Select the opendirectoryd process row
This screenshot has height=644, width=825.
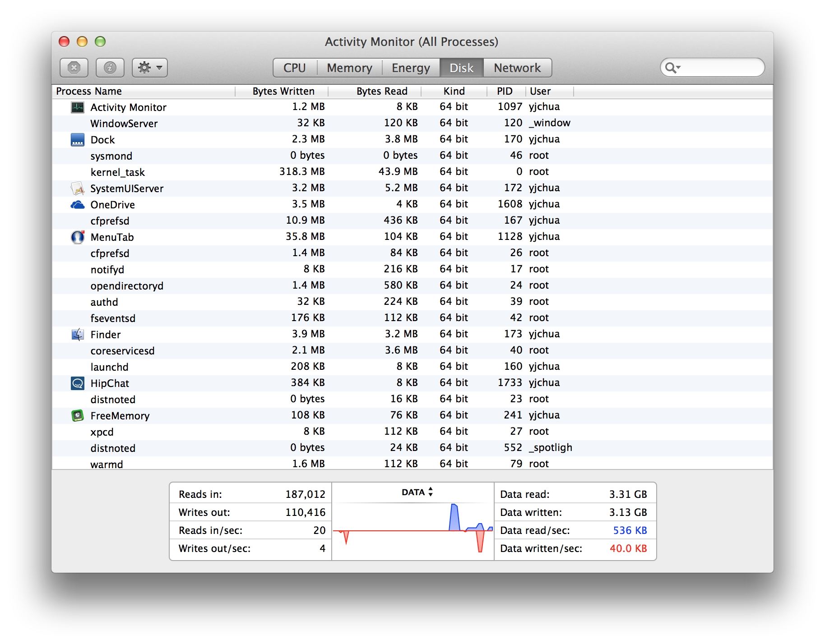tap(412, 286)
